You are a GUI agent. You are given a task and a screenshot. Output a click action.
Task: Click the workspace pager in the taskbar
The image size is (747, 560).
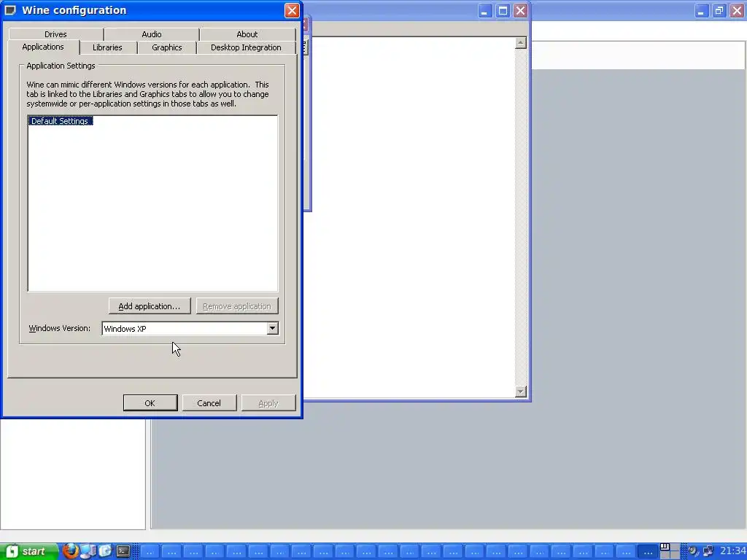pos(670,551)
